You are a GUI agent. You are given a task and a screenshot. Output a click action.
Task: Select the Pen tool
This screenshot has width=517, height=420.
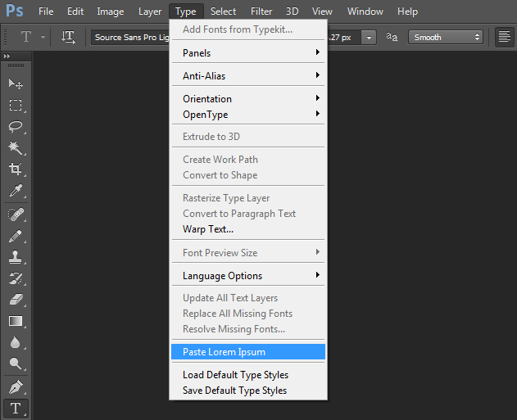click(x=16, y=387)
